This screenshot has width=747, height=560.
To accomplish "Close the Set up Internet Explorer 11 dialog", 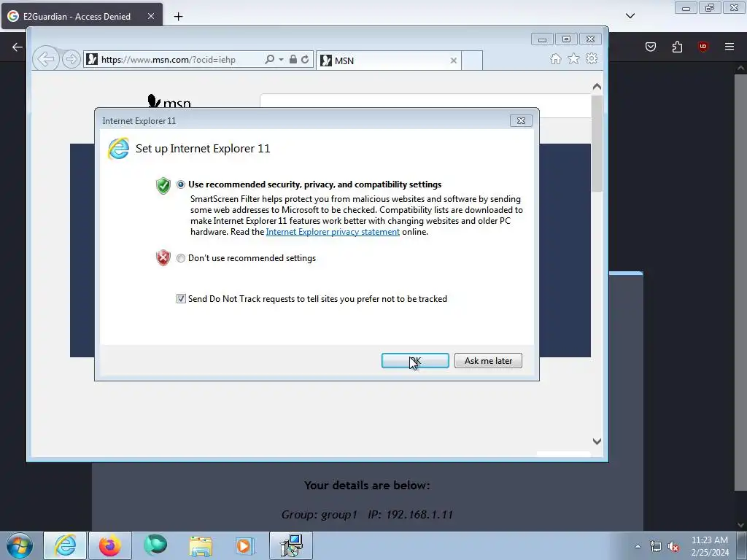I will pyautogui.click(x=521, y=121).
